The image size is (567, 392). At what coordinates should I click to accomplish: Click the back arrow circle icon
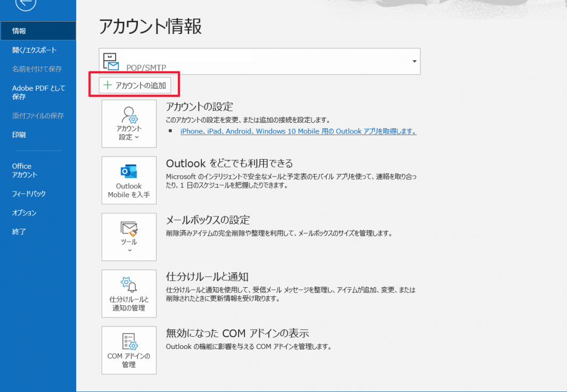tap(26, 4)
